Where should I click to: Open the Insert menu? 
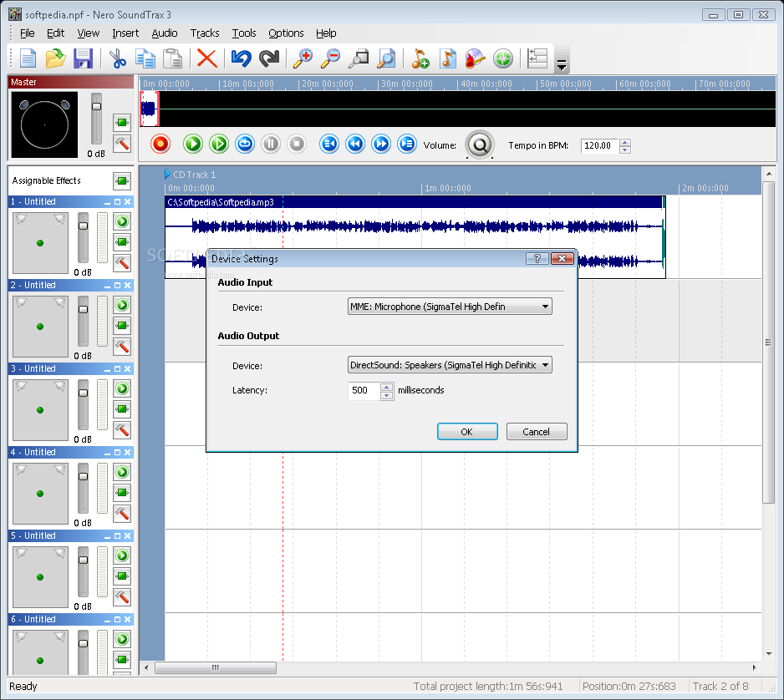point(125,33)
